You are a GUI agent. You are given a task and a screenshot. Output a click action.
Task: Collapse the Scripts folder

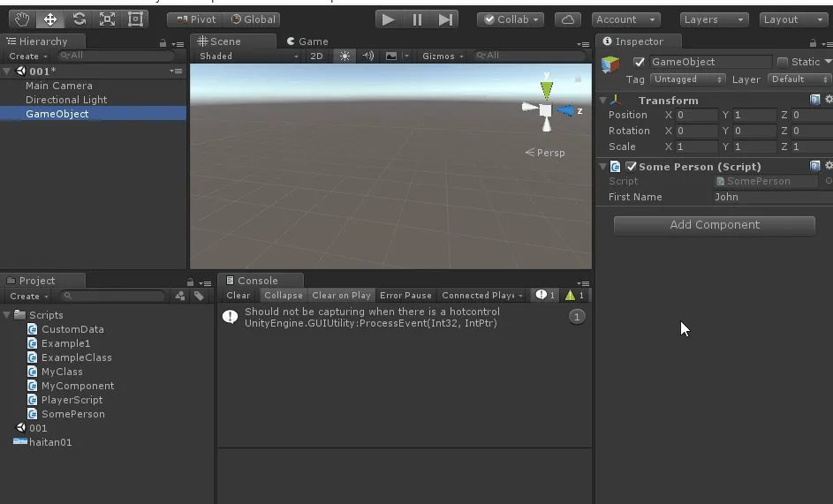(x=7, y=315)
